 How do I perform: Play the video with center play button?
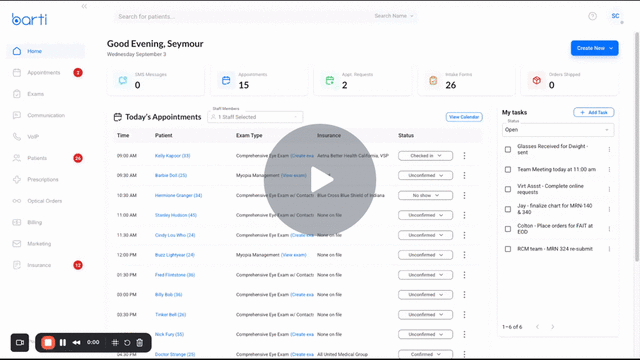320,180
